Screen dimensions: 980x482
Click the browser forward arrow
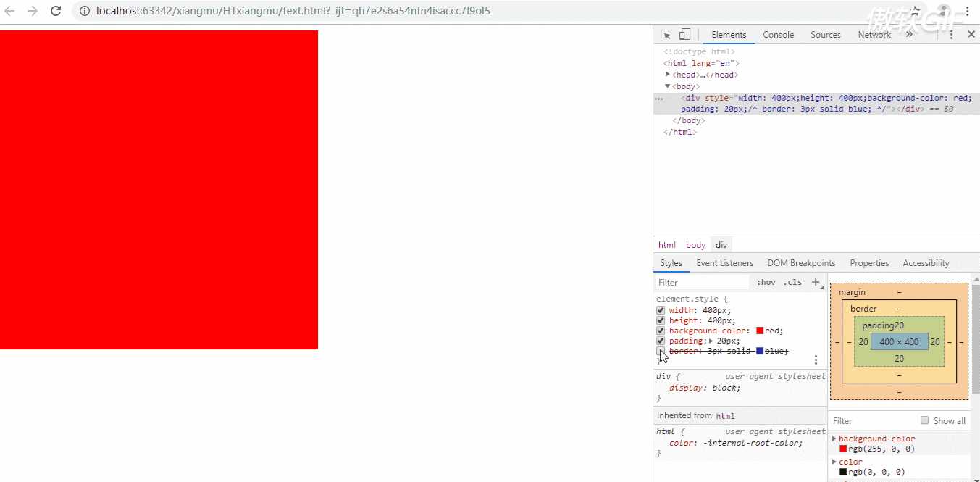pyautogui.click(x=33, y=11)
